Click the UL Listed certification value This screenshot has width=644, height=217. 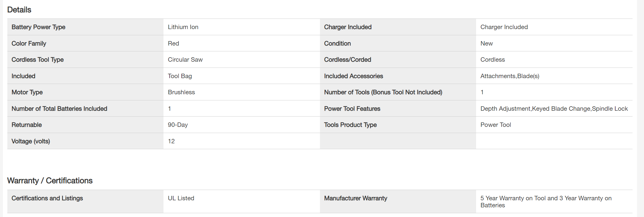[181, 198]
